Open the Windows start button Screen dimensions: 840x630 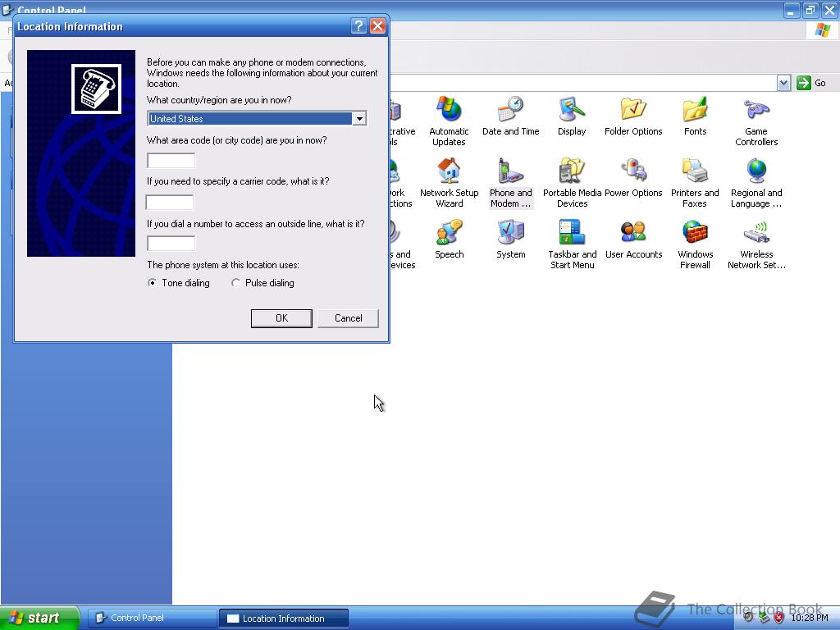click(39, 618)
